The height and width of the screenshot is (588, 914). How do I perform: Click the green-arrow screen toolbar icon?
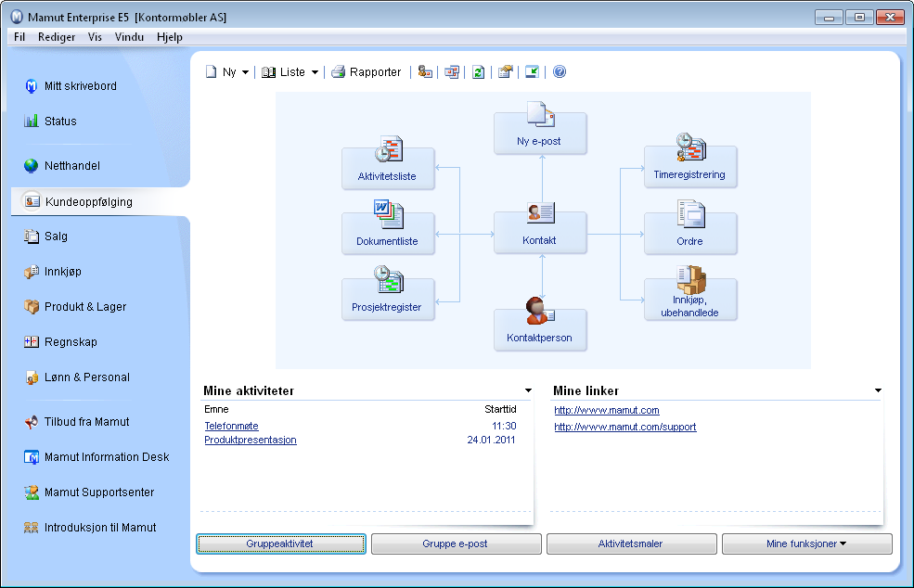coord(533,71)
